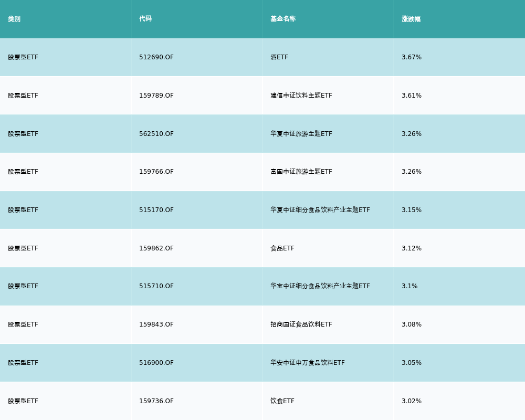Click fund 华宝中证细分食品饮料产业主题ETF

click(x=320, y=286)
